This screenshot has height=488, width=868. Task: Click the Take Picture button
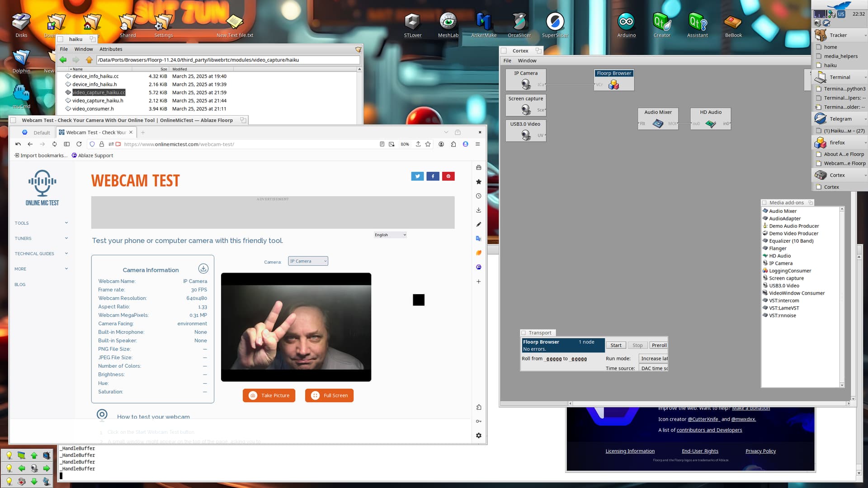[269, 395]
